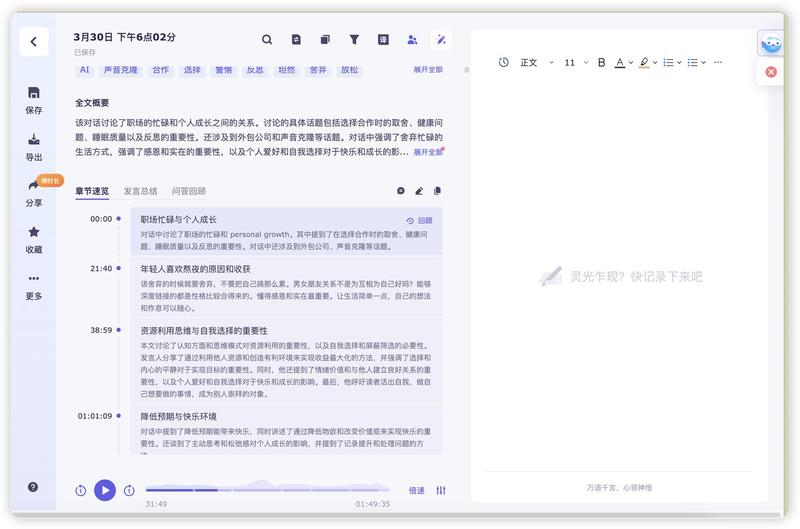Open the audio equalizer sliders icon
The width and height of the screenshot is (800, 529).
[x=441, y=490]
